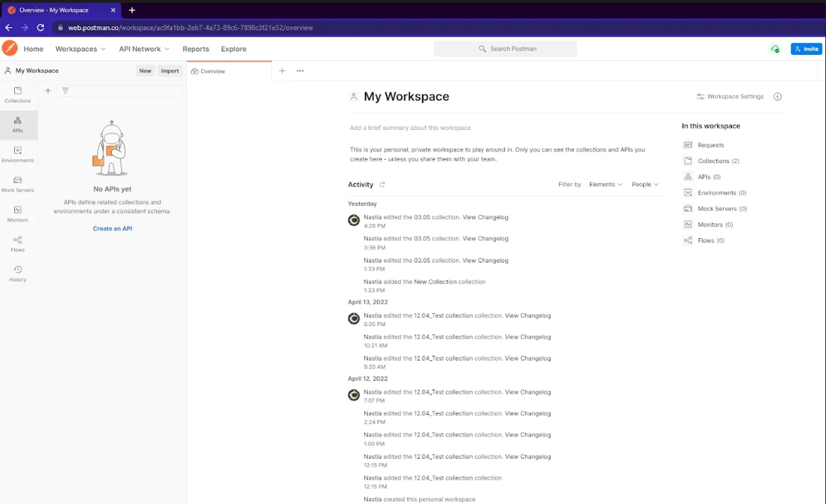This screenshot has width=826, height=504.
Task: Click the APIs (0) icon in workspace list
Action: [x=688, y=177]
